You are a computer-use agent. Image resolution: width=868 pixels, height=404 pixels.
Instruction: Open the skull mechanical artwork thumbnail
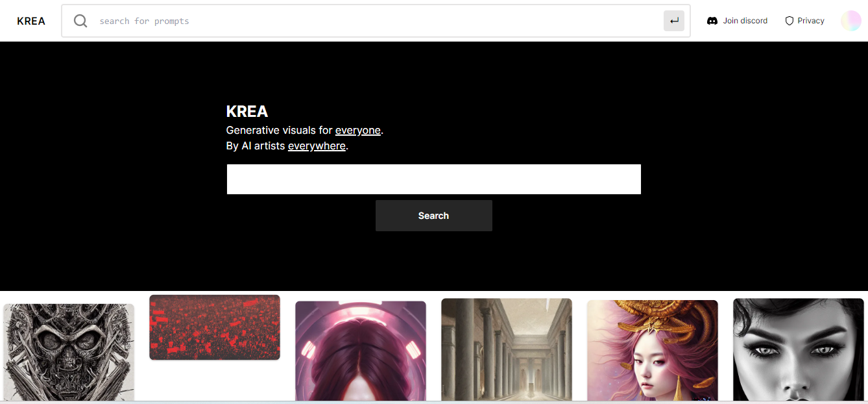(69, 352)
